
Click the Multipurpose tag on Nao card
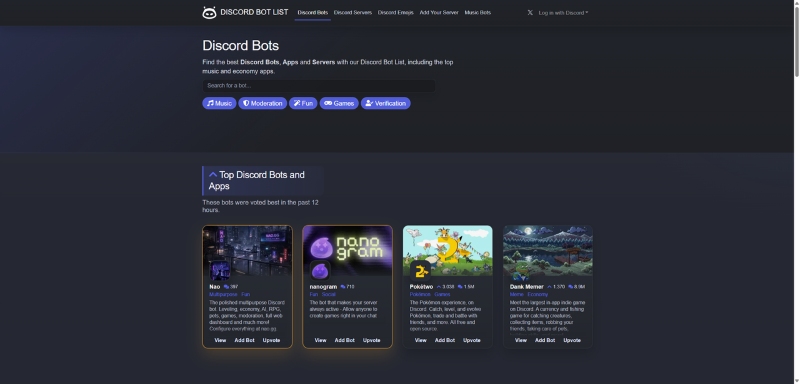(223, 295)
